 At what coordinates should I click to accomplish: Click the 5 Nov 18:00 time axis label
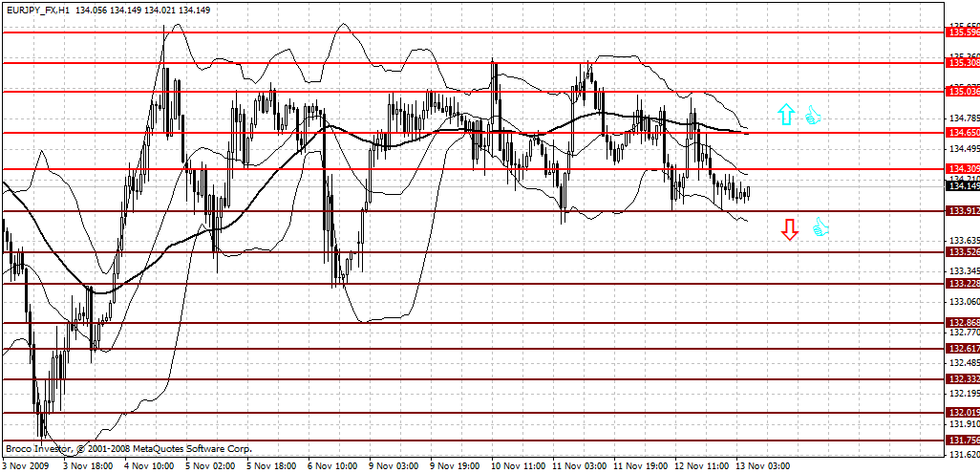(271, 466)
